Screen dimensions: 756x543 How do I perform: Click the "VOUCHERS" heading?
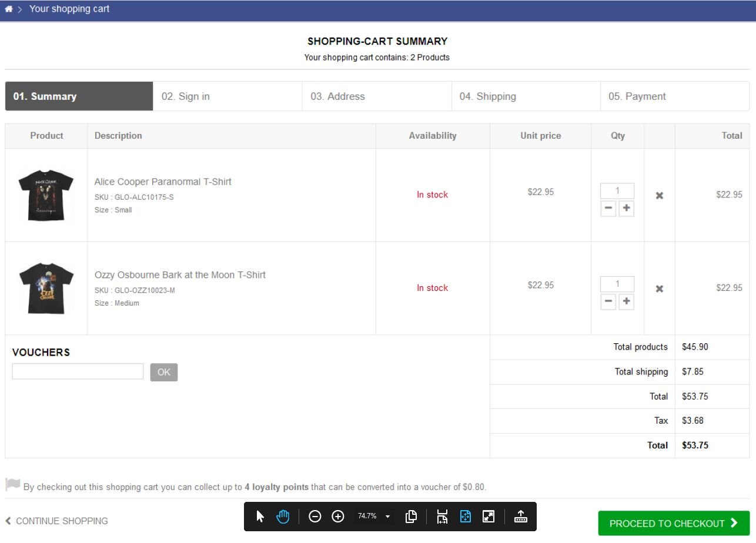click(41, 353)
